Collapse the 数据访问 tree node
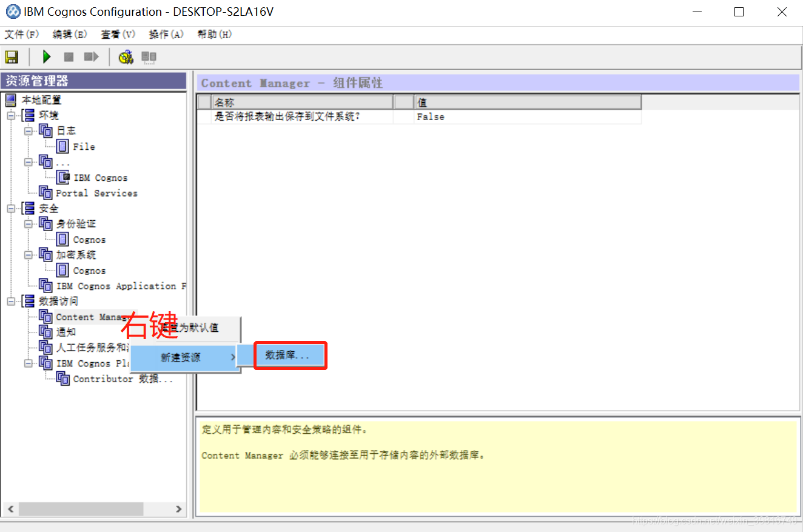The width and height of the screenshot is (803, 532). (x=10, y=301)
